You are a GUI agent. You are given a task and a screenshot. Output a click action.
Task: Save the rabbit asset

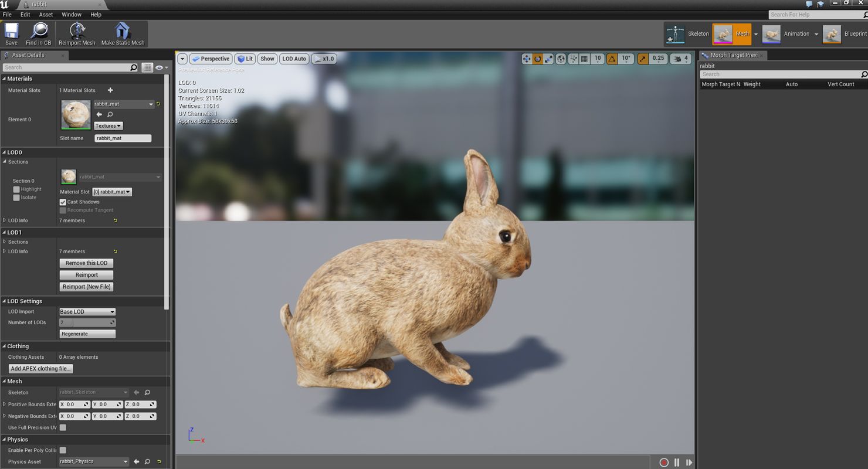coord(11,34)
